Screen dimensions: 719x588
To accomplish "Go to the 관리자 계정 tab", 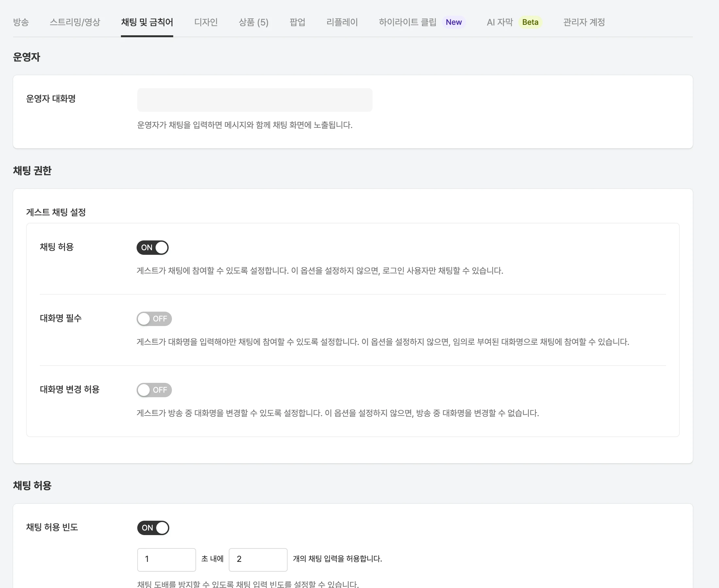I will [x=584, y=22].
